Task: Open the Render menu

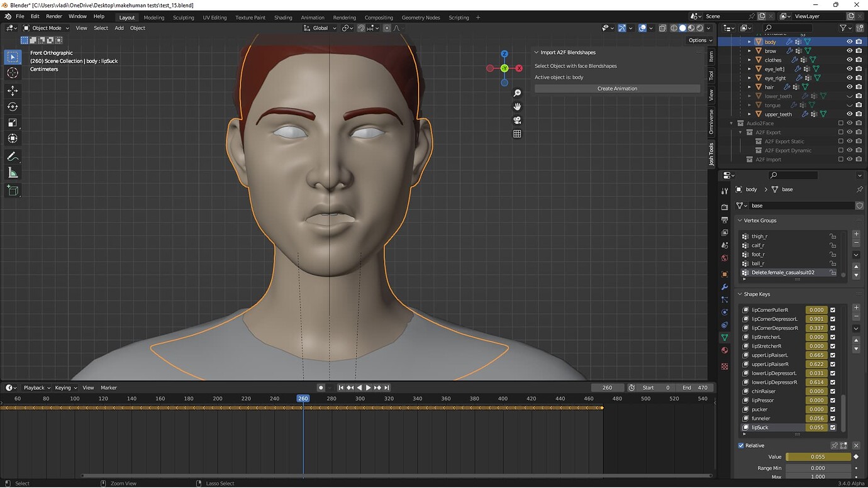Action: pos(53,16)
